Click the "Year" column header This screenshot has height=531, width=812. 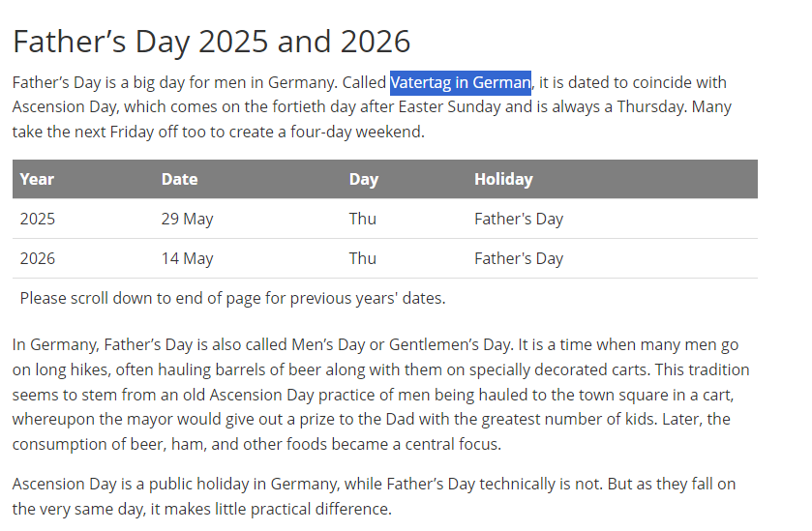pos(37,179)
